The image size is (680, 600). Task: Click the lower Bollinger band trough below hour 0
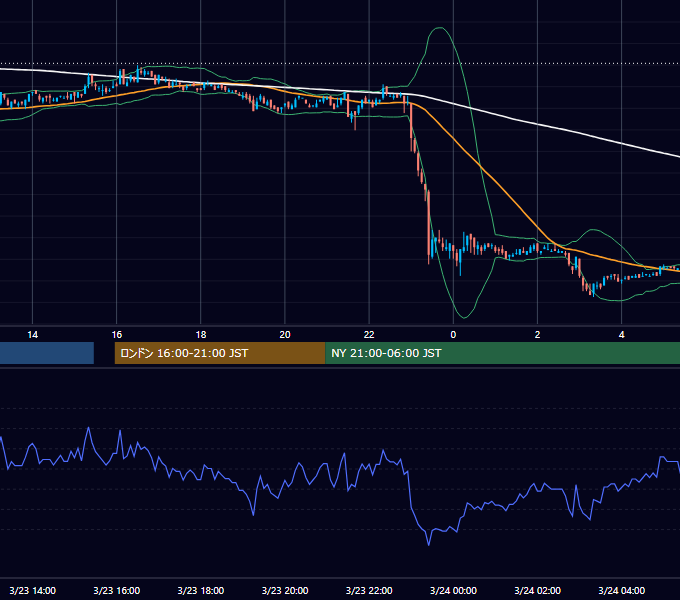[464, 318]
